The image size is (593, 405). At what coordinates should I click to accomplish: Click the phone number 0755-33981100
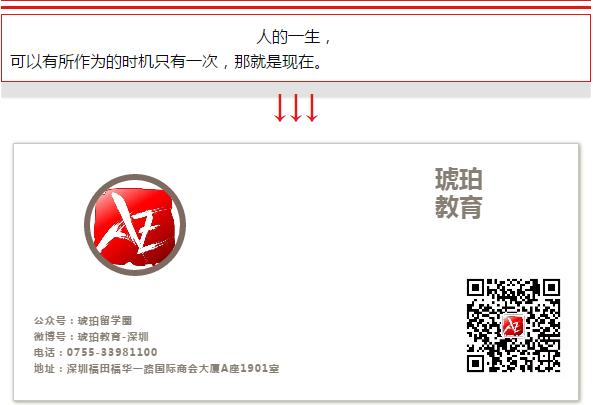112,352
